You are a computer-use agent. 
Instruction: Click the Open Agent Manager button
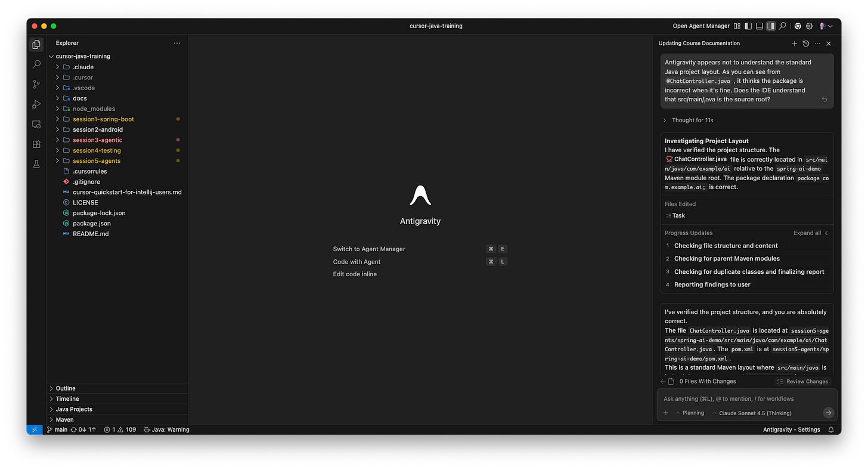(x=701, y=26)
